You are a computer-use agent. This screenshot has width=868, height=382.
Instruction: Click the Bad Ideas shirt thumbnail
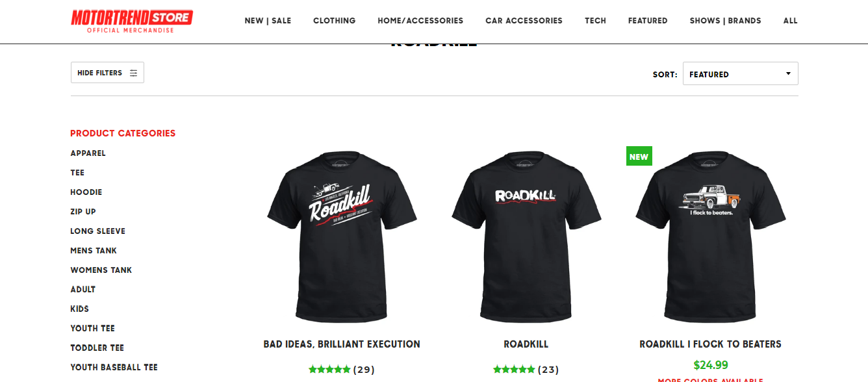click(342, 237)
